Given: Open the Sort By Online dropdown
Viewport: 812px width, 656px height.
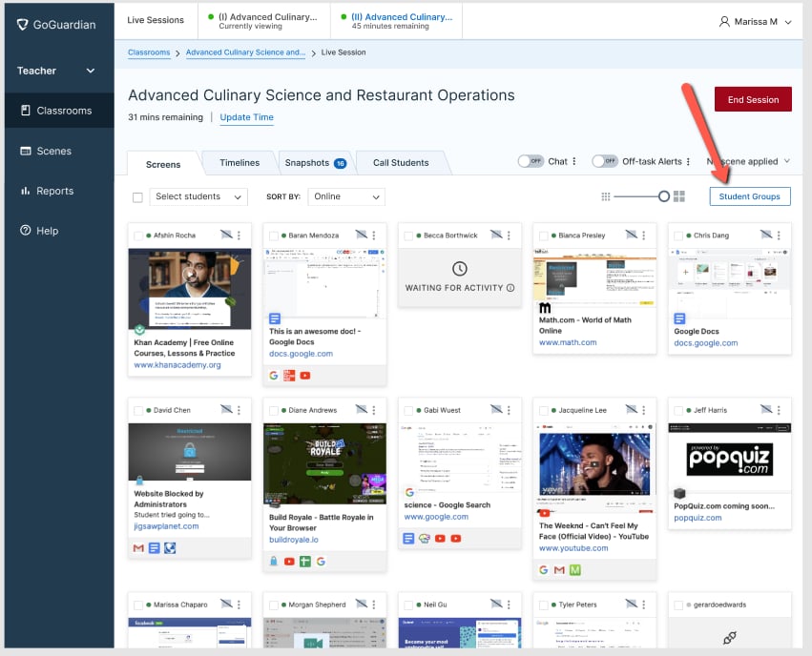Looking at the screenshot, I should (x=346, y=196).
